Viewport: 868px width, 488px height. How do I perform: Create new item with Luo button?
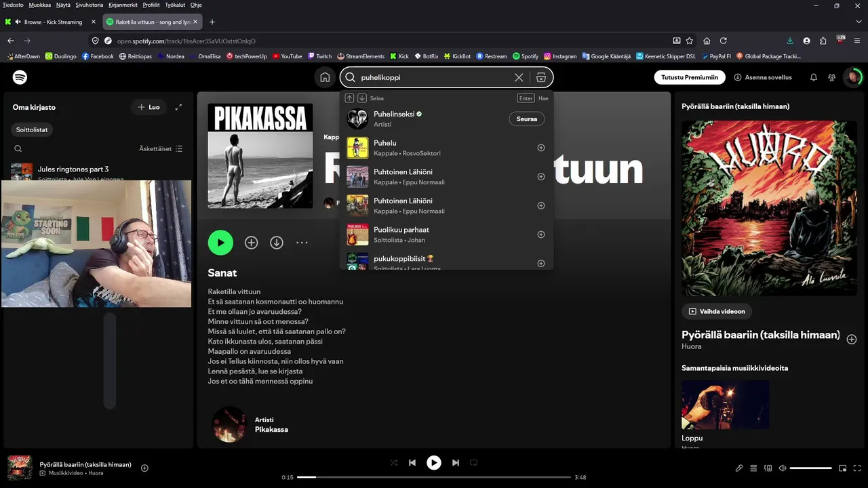(149, 107)
